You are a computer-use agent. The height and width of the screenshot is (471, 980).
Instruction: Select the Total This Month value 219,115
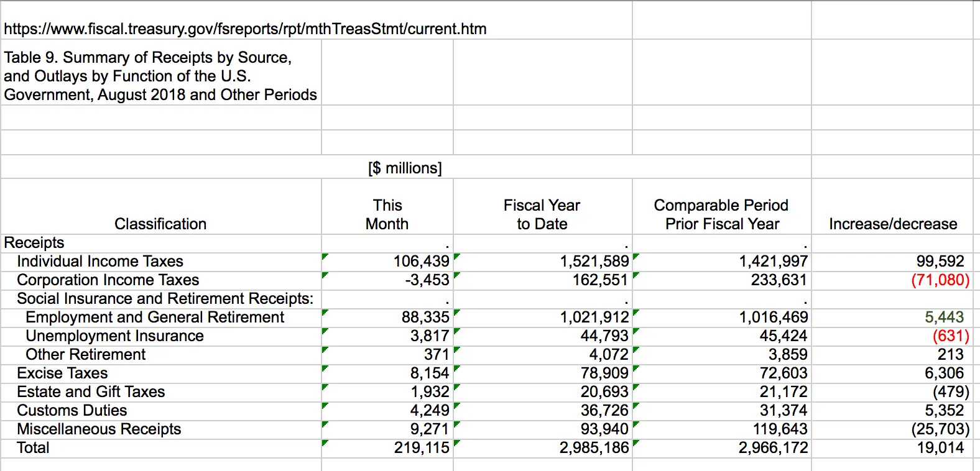point(421,448)
